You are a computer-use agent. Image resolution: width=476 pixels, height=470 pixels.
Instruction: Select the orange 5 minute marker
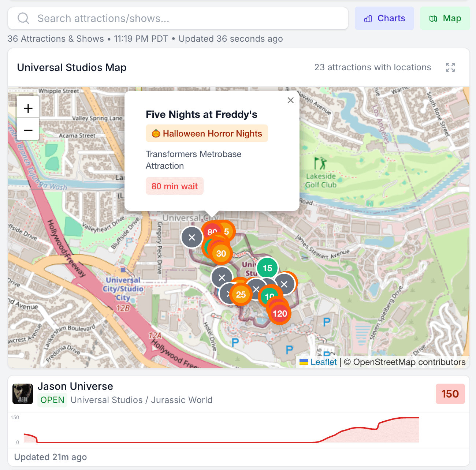(227, 231)
